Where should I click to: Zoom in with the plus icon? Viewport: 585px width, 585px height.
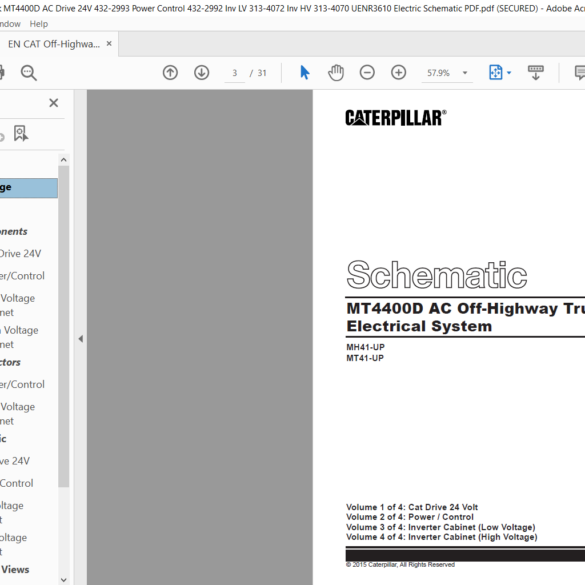(398, 72)
